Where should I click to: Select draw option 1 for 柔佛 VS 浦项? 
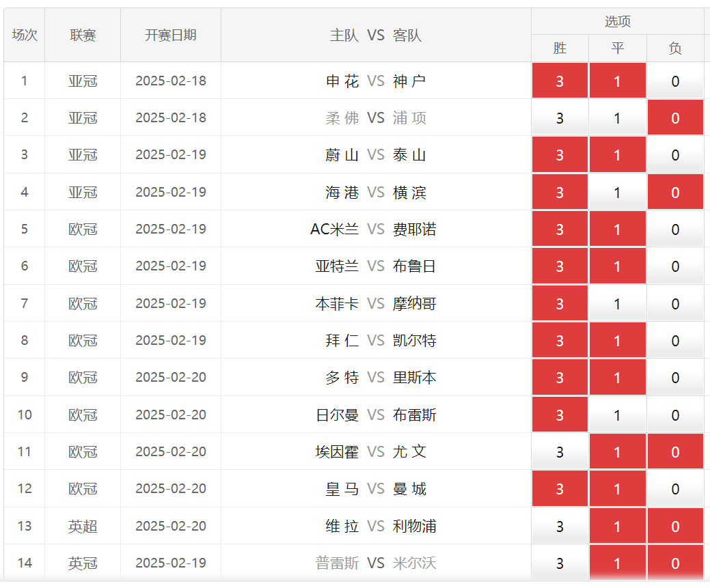pyautogui.click(x=617, y=117)
